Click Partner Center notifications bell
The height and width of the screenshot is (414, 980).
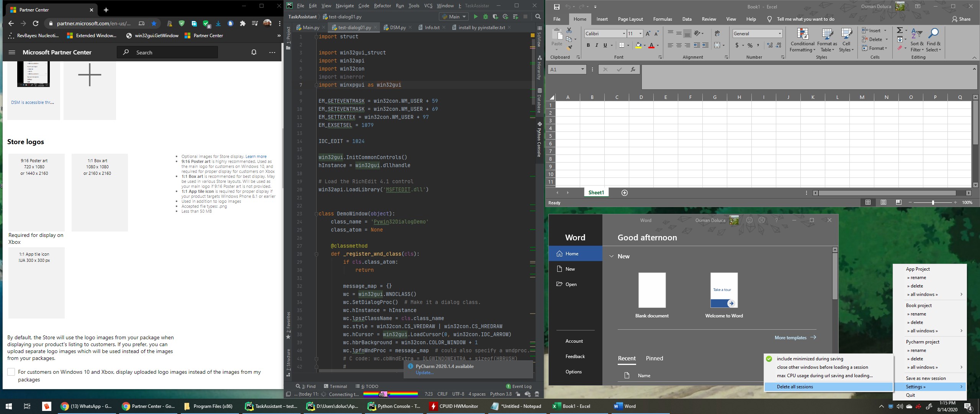(254, 52)
